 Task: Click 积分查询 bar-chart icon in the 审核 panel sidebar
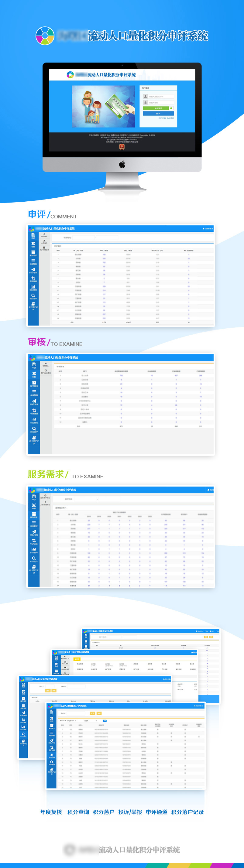pyautogui.click(x=34, y=420)
